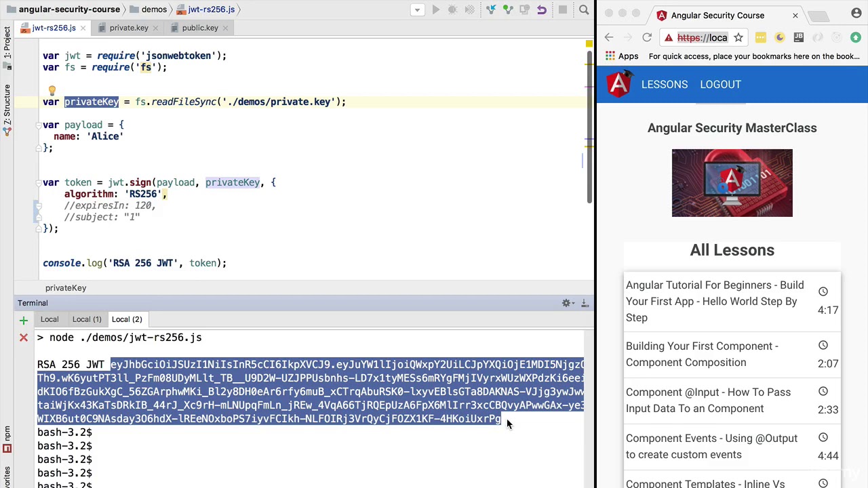This screenshot has height=488, width=868.
Task: Close the private.key editor tab
Action: (x=157, y=28)
